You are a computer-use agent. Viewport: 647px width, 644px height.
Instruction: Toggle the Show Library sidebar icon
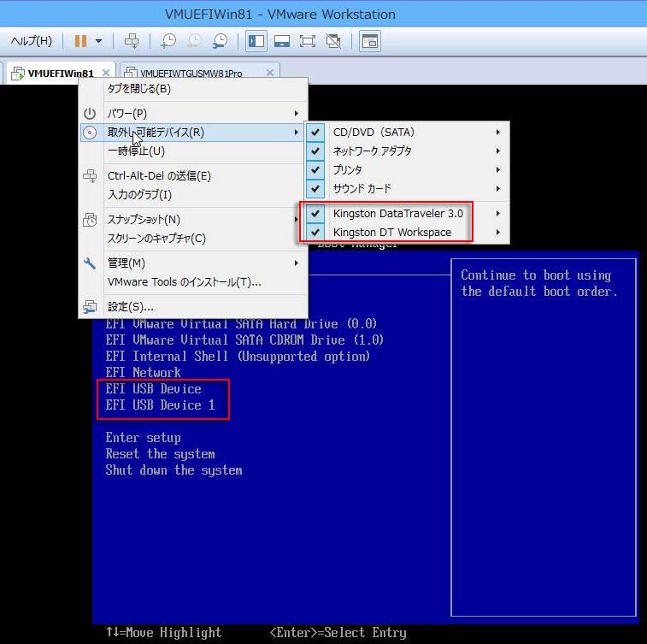(256, 41)
